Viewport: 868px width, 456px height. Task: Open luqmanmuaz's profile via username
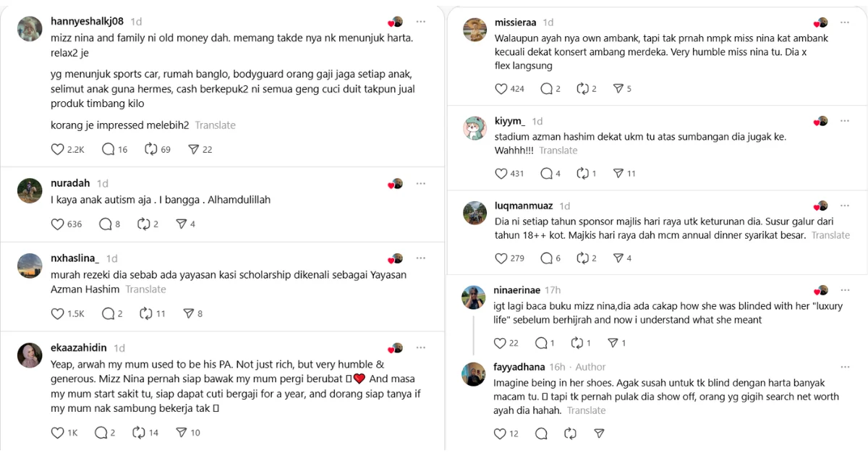524,206
